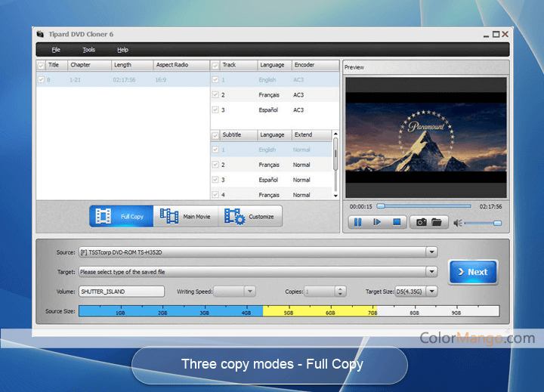The width and height of the screenshot is (544, 392).
Task: Uncheck the Title 8 checkbox
Action: tap(41, 79)
